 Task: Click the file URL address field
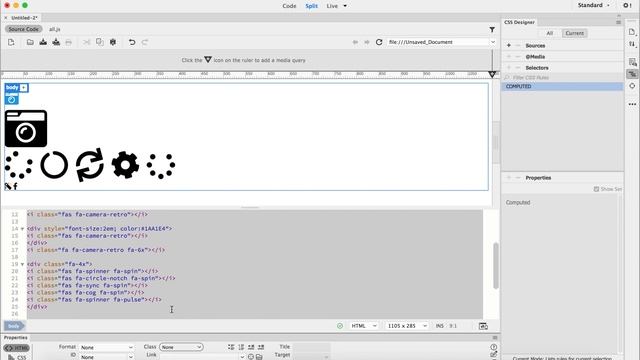tap(438, 42)
